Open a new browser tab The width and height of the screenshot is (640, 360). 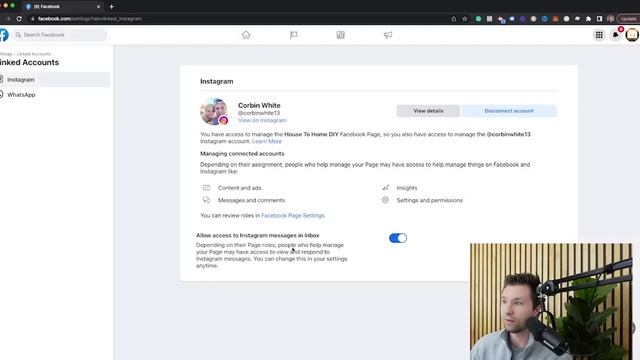click(111, 7)
